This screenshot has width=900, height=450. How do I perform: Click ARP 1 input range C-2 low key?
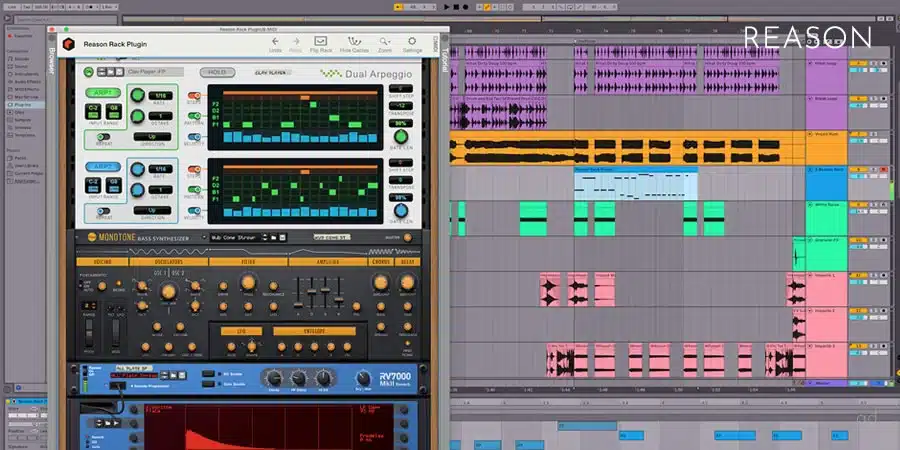coord(93,111)
